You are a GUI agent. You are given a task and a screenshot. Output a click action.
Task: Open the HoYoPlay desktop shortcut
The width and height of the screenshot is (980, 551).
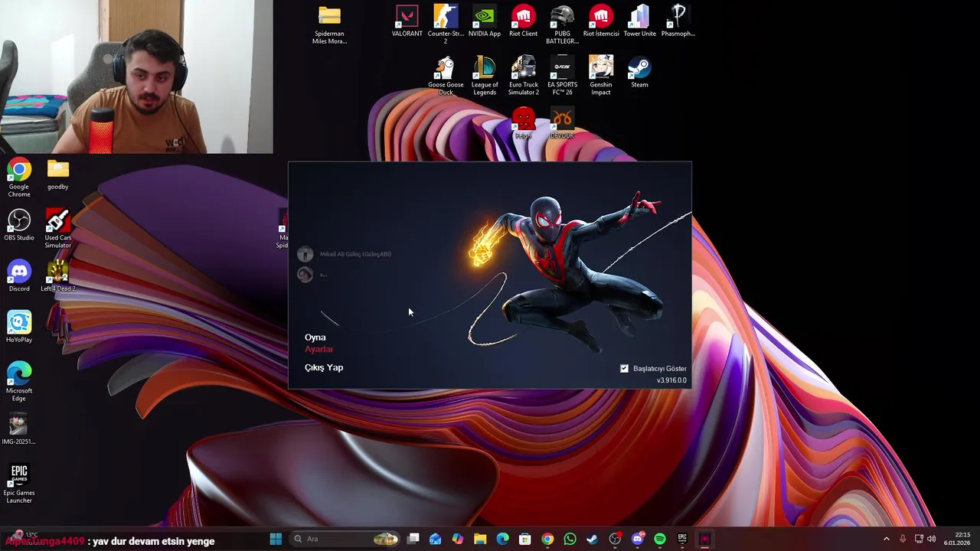point(19,328)
